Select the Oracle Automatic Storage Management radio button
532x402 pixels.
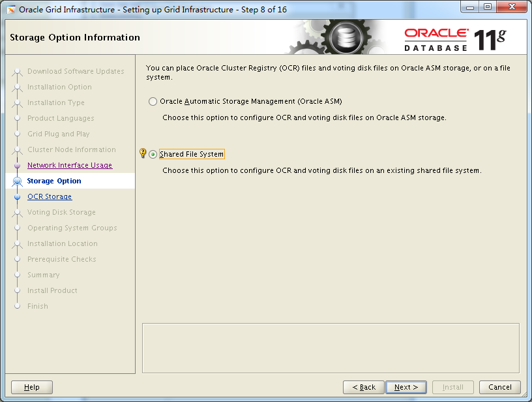pyautogui.click(x=153, y=102)
